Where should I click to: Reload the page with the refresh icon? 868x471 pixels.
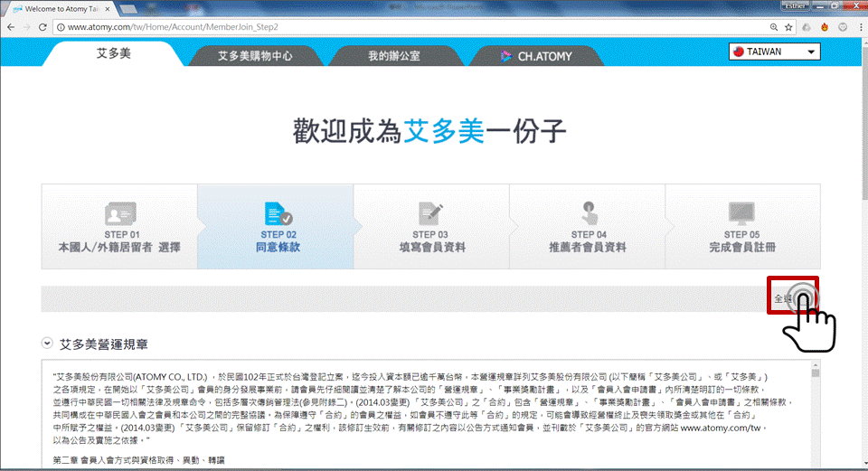(x=42, y=26)
